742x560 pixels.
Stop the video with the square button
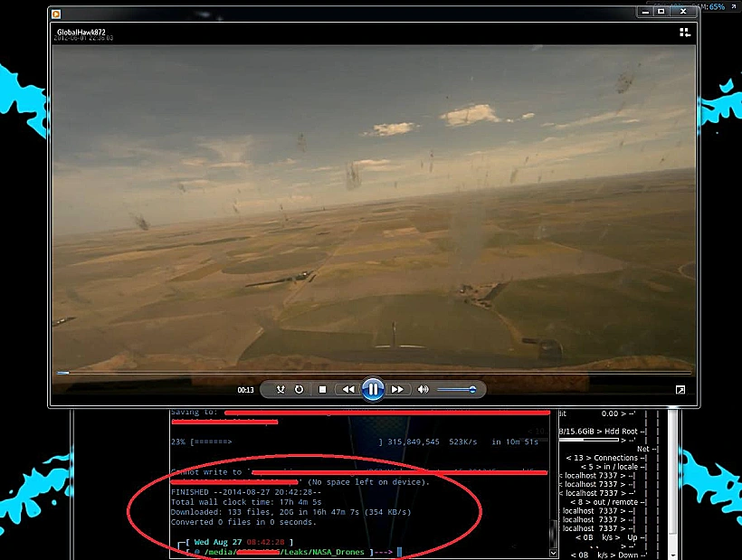322,390
